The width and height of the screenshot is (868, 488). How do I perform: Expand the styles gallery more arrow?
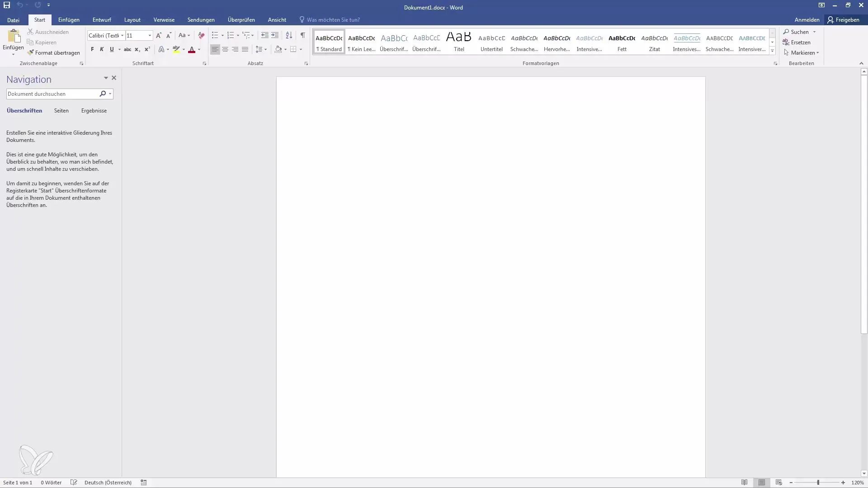pyautogui.click(x=772, y=51)
